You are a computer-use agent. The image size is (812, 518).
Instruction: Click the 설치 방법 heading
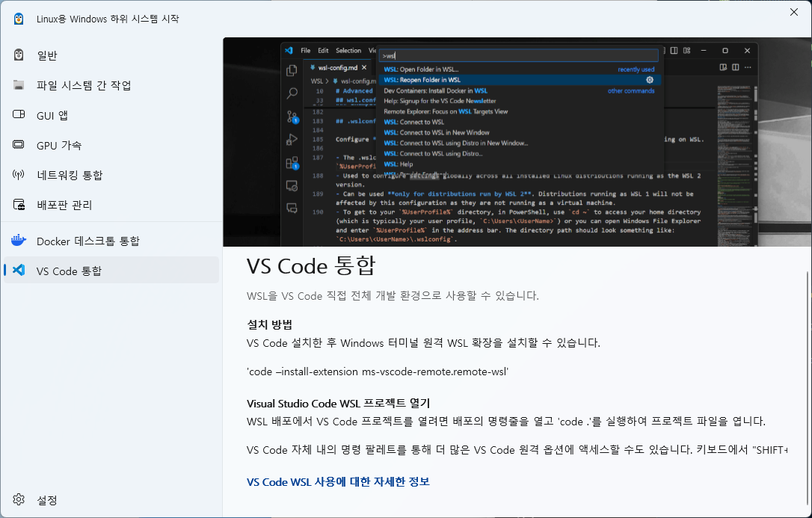[x=269, y=324]
